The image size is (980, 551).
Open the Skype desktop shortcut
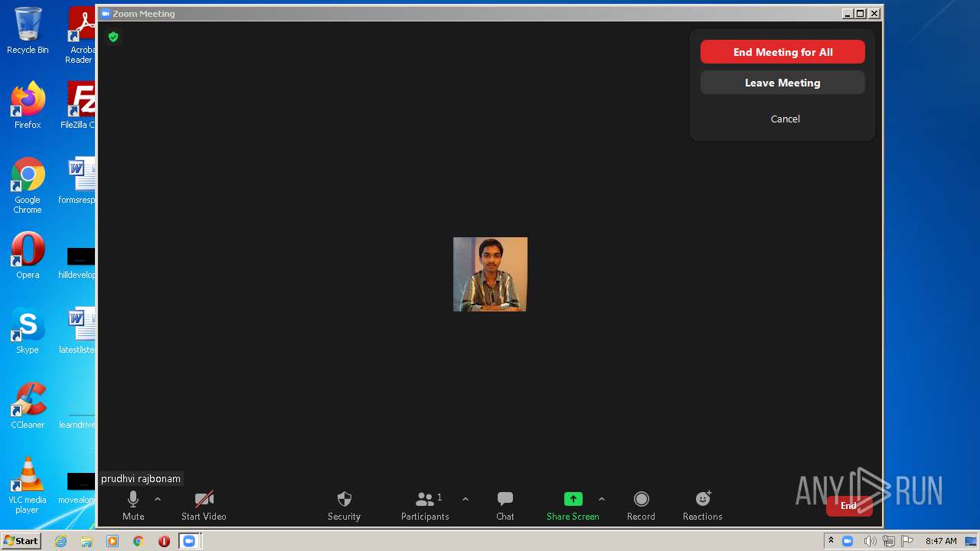click(28, 331)
